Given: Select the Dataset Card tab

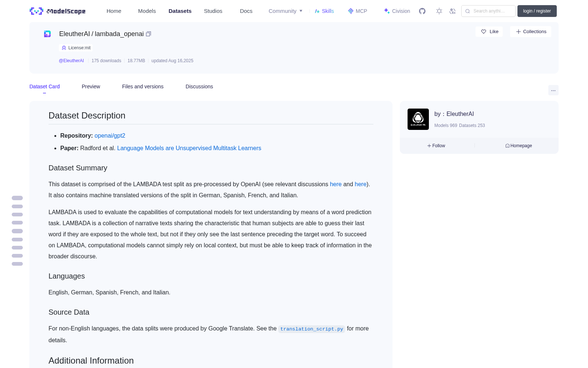Looking at the screenshot, I should click(x=44, y=86).
